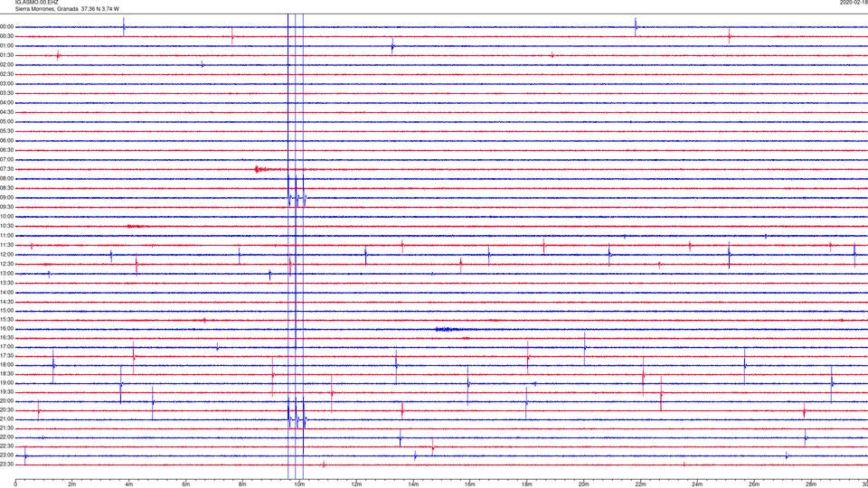
Task: Pick the 15:00 trace label
Action: pos(7,311)
